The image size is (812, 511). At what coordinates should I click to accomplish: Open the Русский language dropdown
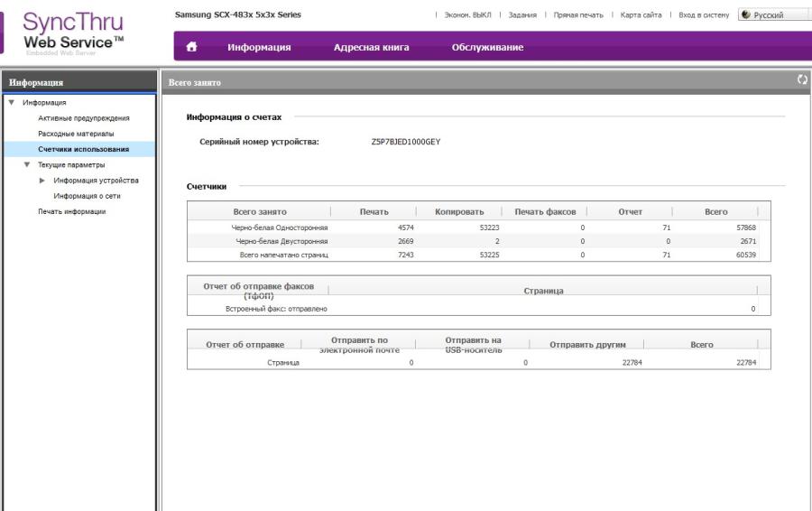coord(772,15)
